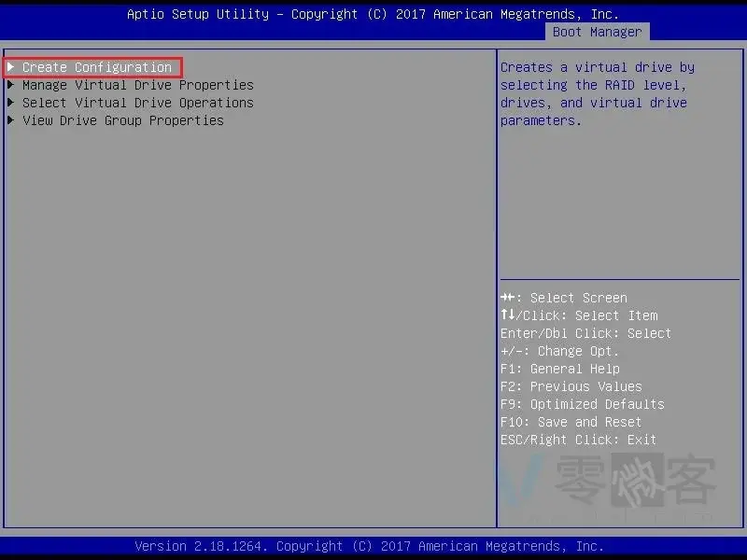The width and height of the screenshot is (747, 560).
Task: Click the help description about creating virtual drive
Action: 597,93
